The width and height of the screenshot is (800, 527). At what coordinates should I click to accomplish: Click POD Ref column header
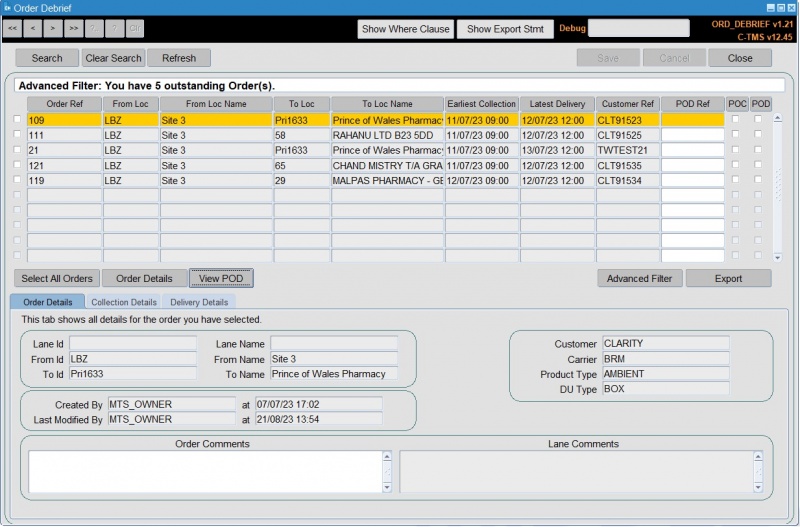click(x=692, y=104)
